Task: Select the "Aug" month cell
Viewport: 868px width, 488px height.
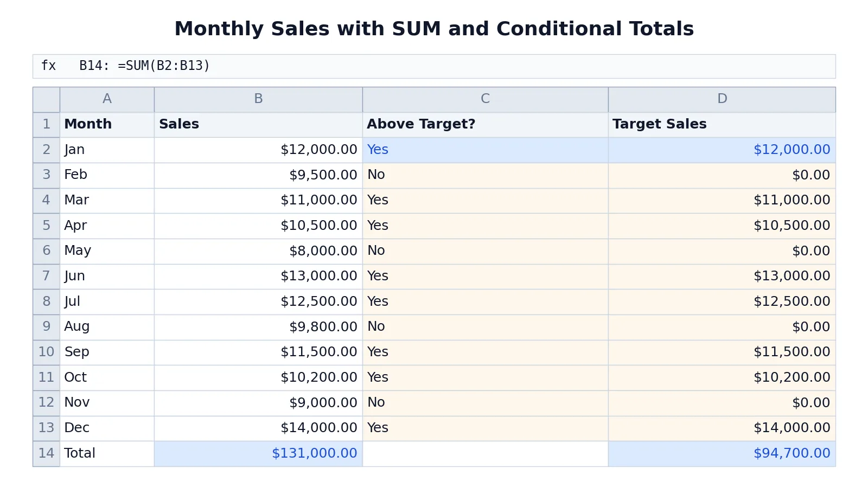Action: [107, 327]
